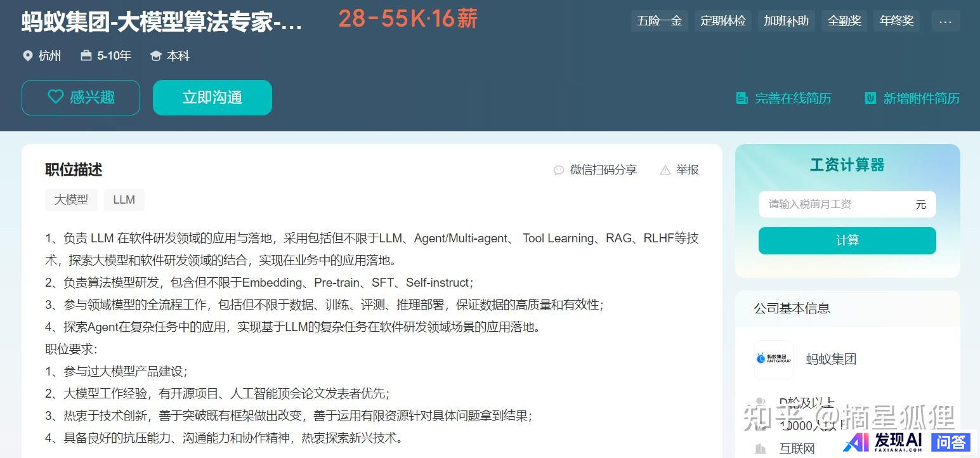Click the 本科 education text
Image resolution: width=980 pixels, height=458 pixels.
pos(178,56)
